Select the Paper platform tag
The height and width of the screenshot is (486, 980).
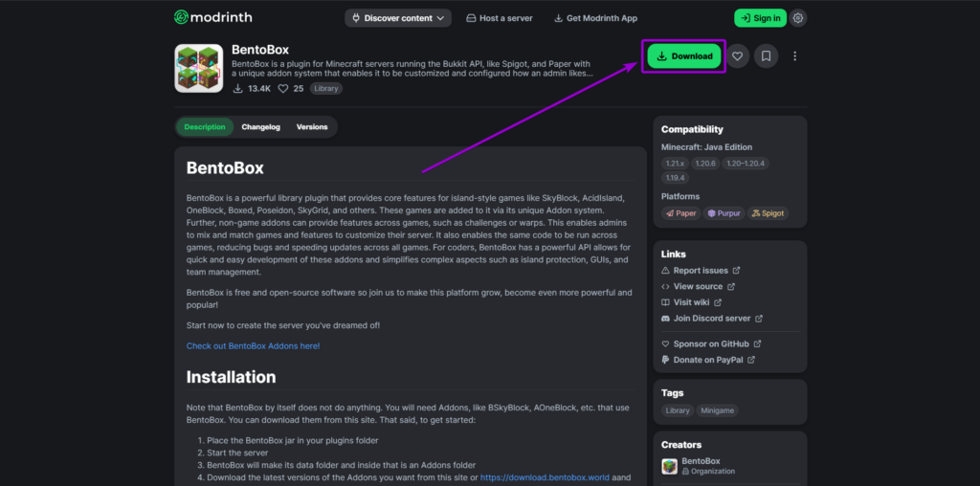click(x=681, y=213)
